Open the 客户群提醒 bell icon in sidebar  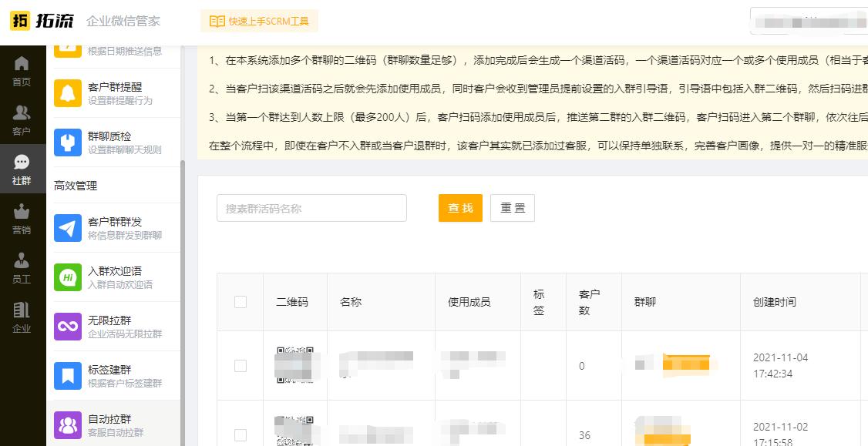pyautogui.click(x=67, y=92)
